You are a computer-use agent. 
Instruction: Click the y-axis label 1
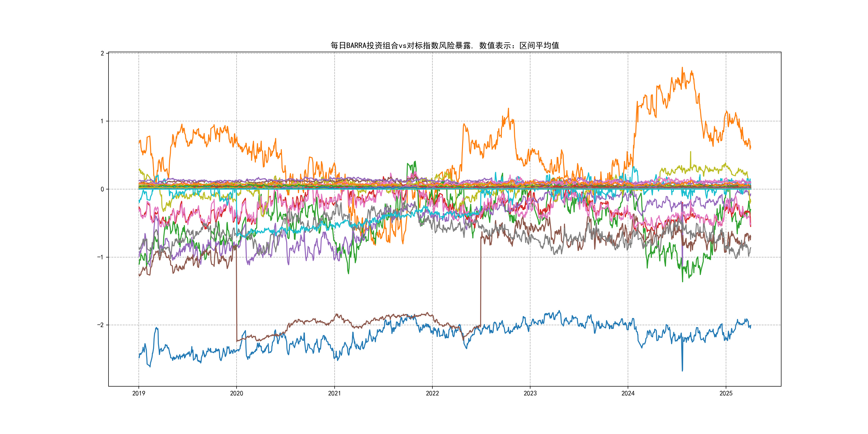[x=102, y=121]
